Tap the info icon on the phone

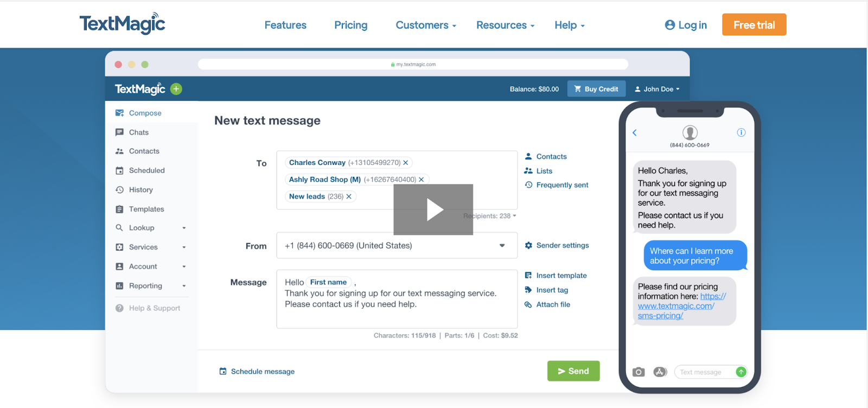point(741,132)
